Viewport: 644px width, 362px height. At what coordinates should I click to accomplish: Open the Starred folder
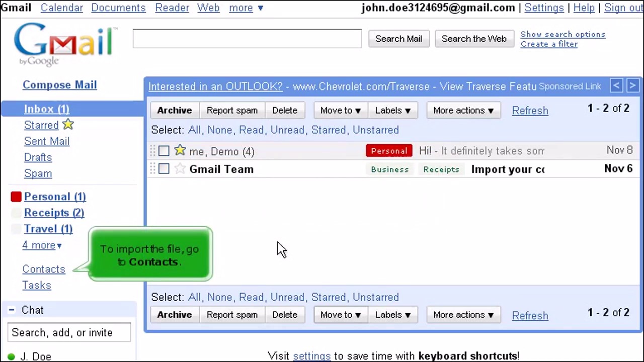[41, 125]
